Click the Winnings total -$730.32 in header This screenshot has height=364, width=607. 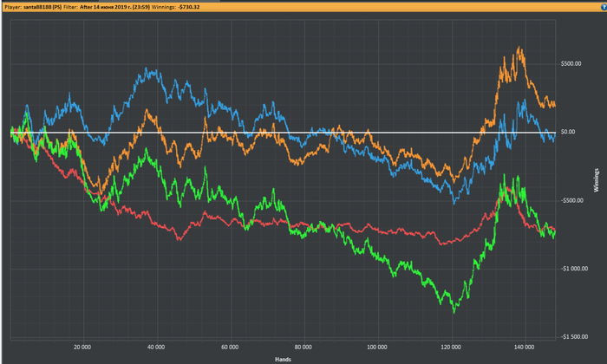point(189,7)
